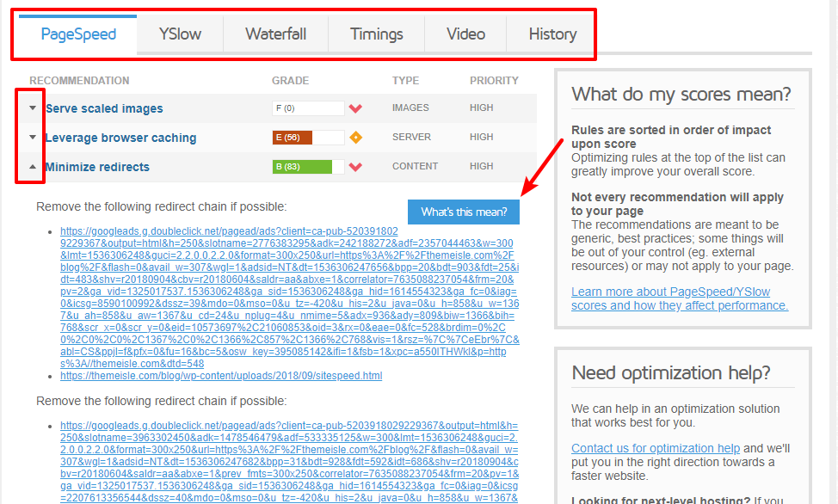Click the B (83) green grade bar

click(308, 167)
